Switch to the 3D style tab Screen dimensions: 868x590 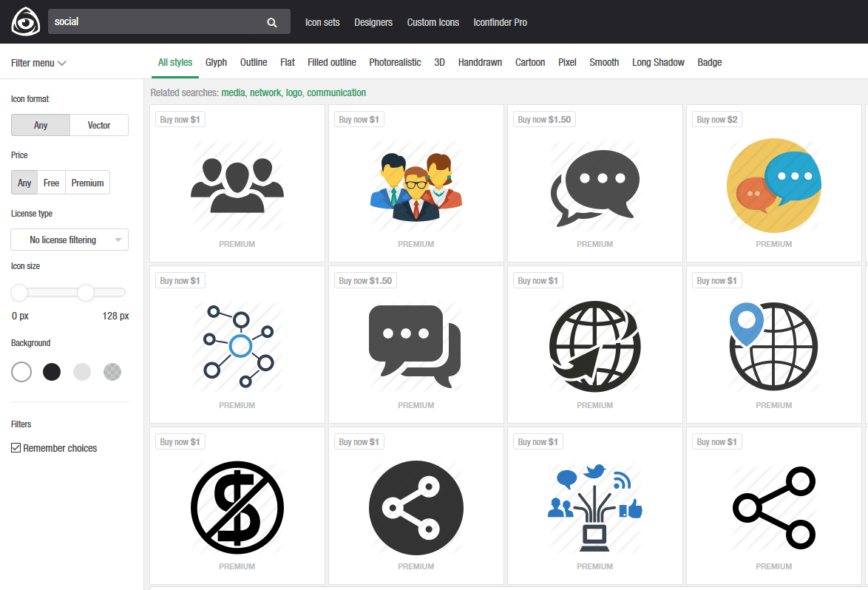pyautogui.click(x=439, y=62)
